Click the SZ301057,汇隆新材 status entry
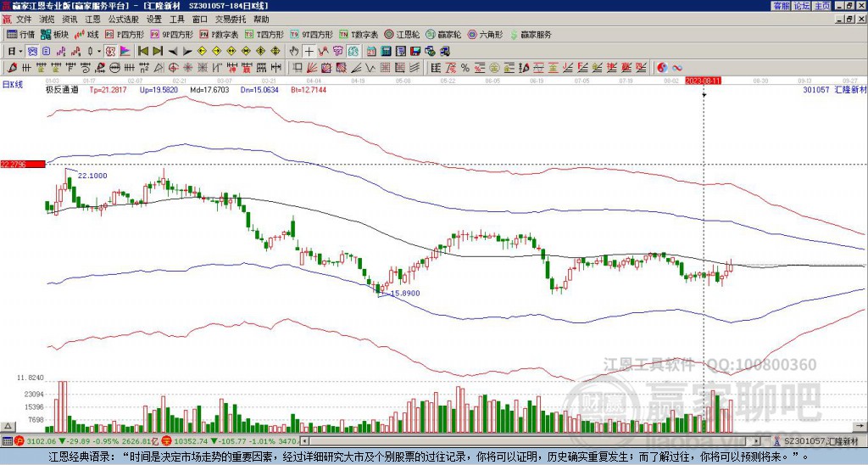The image size is (868, 465). click(821, 441)
